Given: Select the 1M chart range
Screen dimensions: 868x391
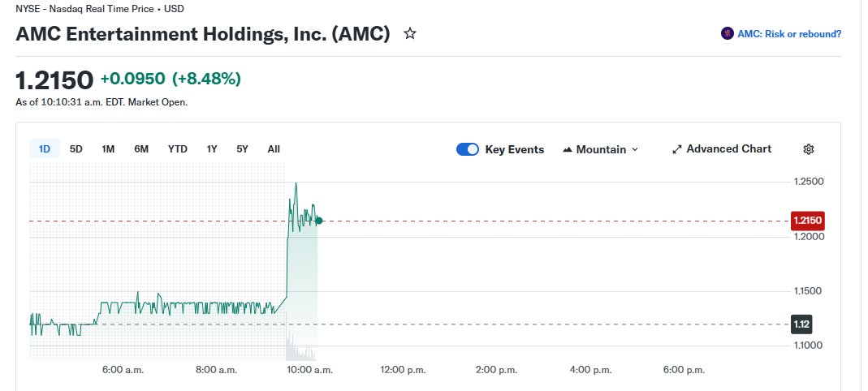Looking at the screenshot, I should click(108, 148).
